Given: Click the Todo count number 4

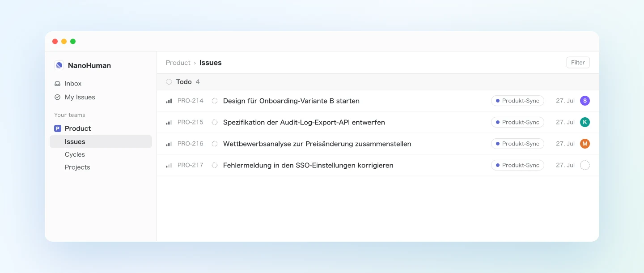Looking at the screenshot, I should click(x=198, y=82).
